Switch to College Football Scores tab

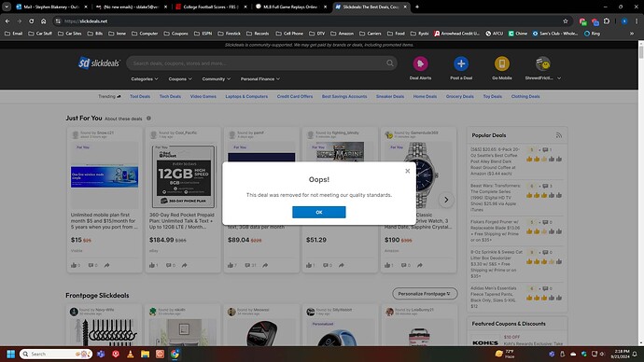[212, 7]
